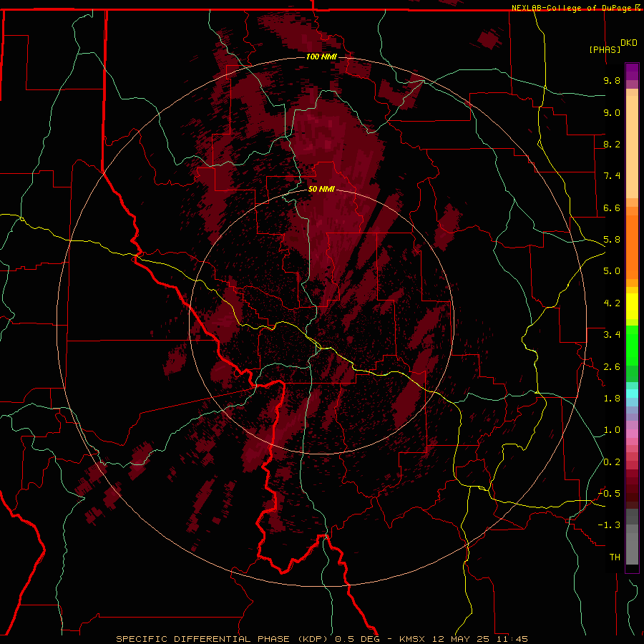Select the 50 NMI range ring label
644x644 pixels.
[x=321, y=189]
